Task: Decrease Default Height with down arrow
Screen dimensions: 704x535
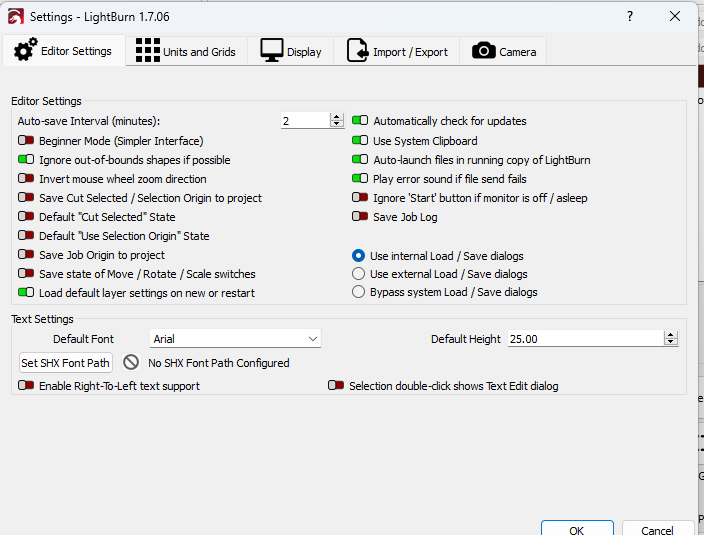Action: pos(671,342)
